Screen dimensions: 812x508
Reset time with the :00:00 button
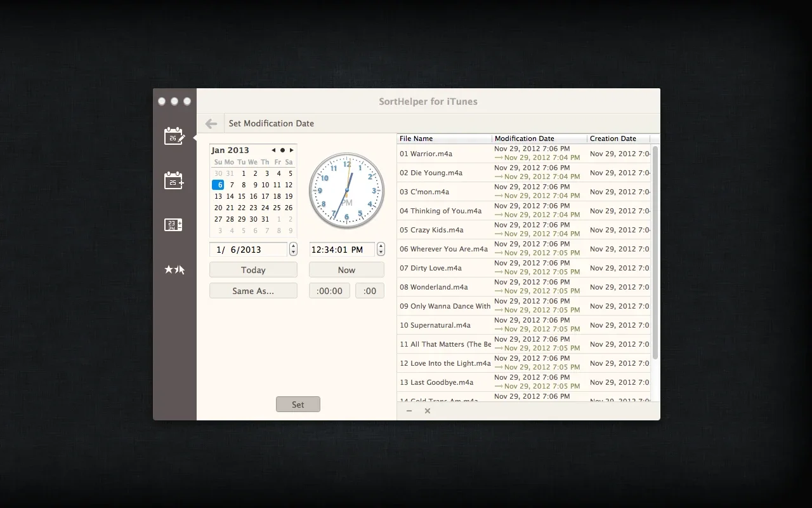point(329,291)
